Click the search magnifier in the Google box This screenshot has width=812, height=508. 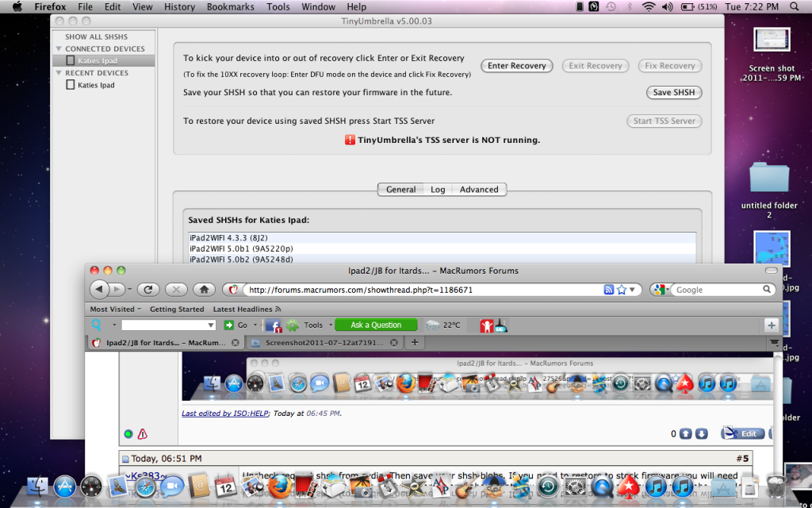click(x=767, y=290)
